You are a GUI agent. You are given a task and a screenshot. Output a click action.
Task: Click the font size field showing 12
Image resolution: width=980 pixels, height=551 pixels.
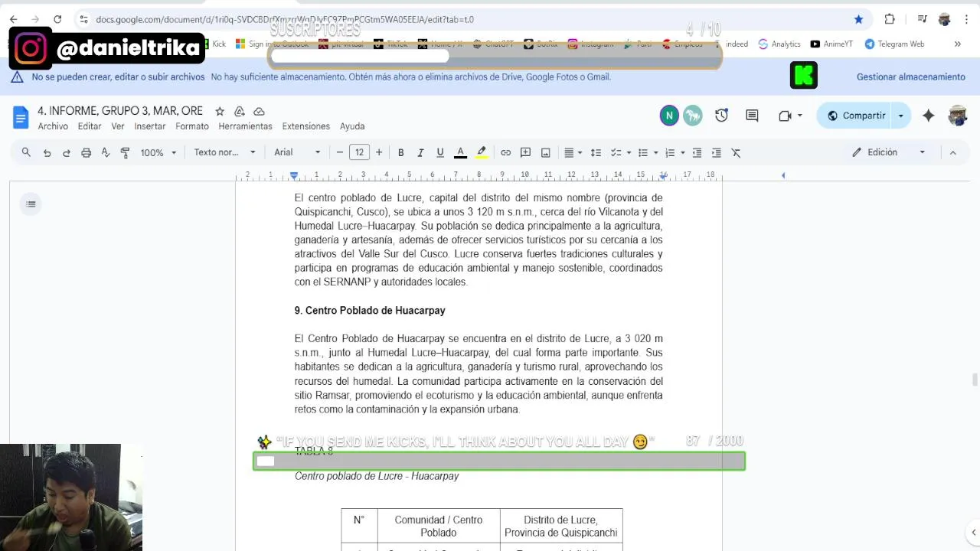[x=359, y=152]
